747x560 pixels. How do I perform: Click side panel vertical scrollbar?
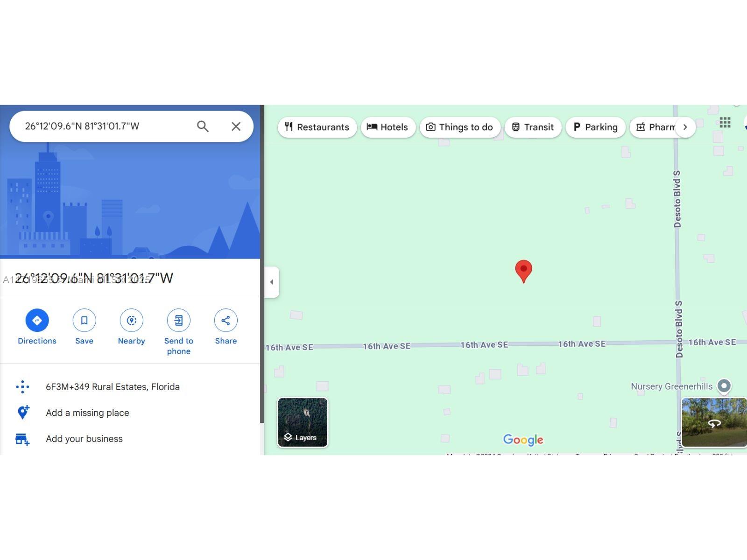click(x=262, y=264)
